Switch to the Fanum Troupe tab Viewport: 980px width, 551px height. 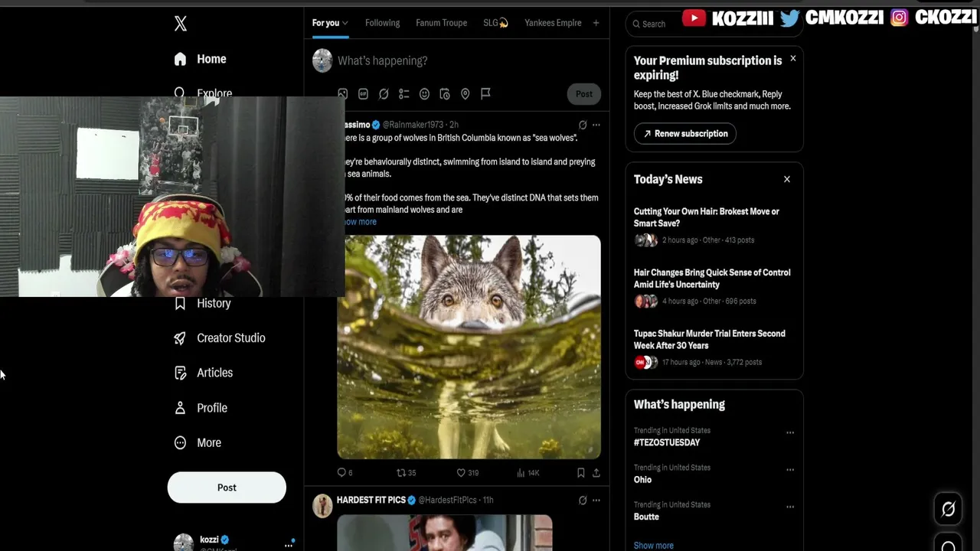441,23
